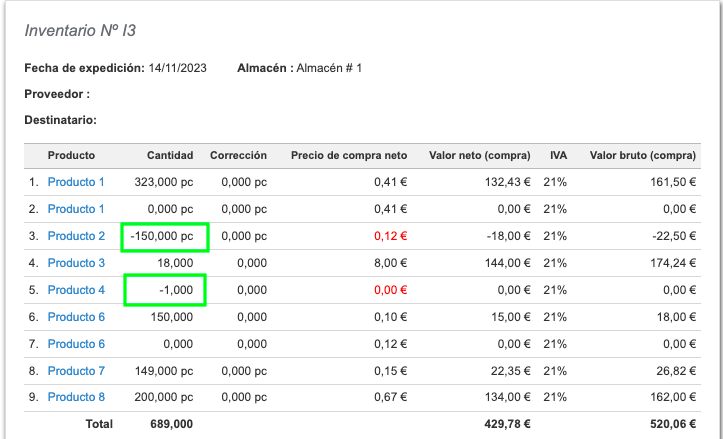The image size is (723, 439).
Task: Open the Producto 2 link
Action: [x=76, y=236]
